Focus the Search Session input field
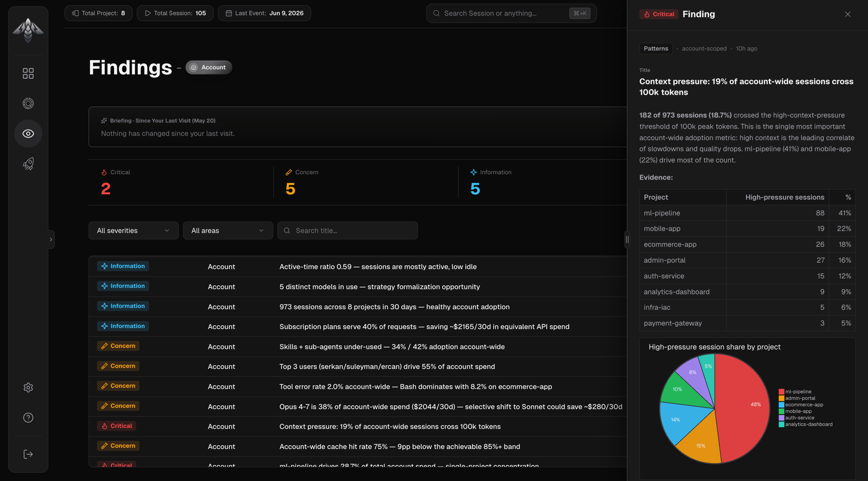868x481 pixels. tap(511, 13)
